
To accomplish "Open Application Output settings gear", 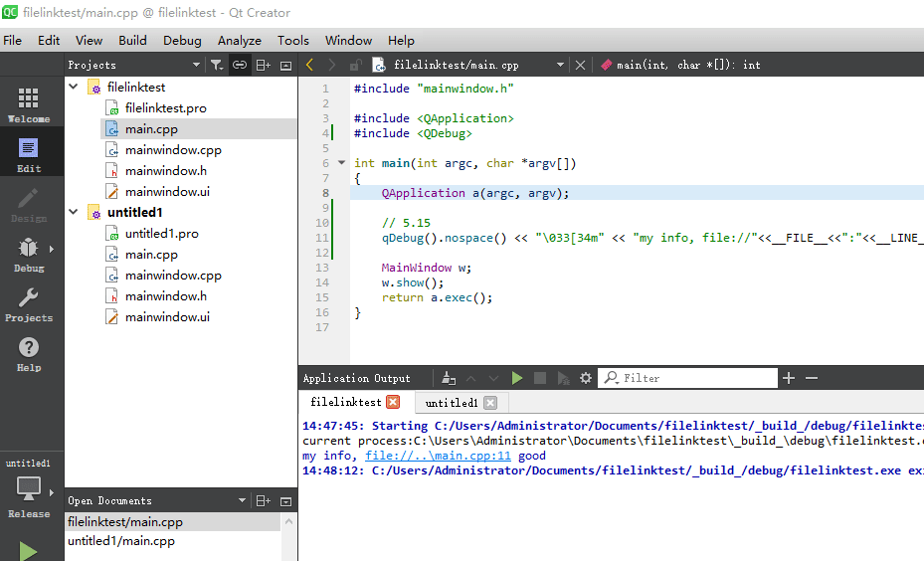I will (x=585, y=378).
